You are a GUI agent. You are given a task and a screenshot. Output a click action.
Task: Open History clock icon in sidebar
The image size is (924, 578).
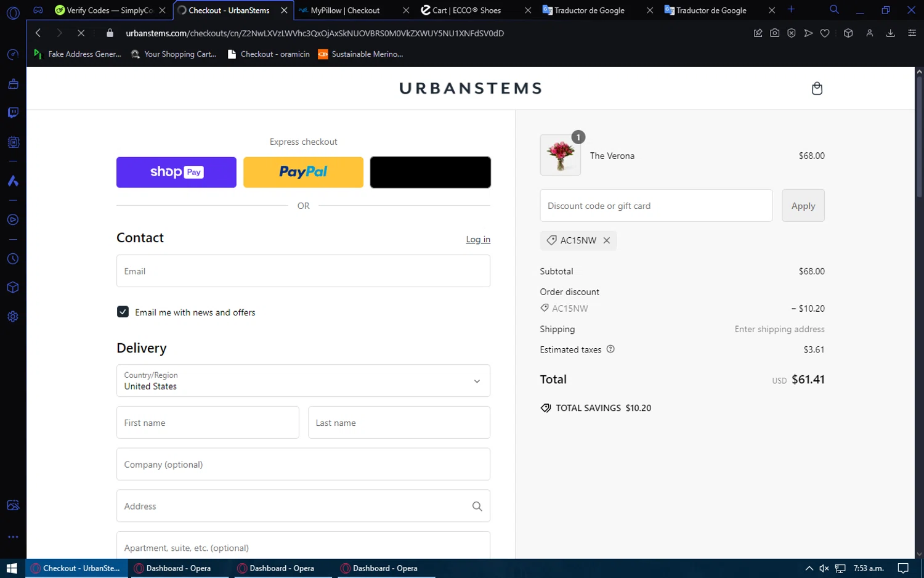(13, 259)
